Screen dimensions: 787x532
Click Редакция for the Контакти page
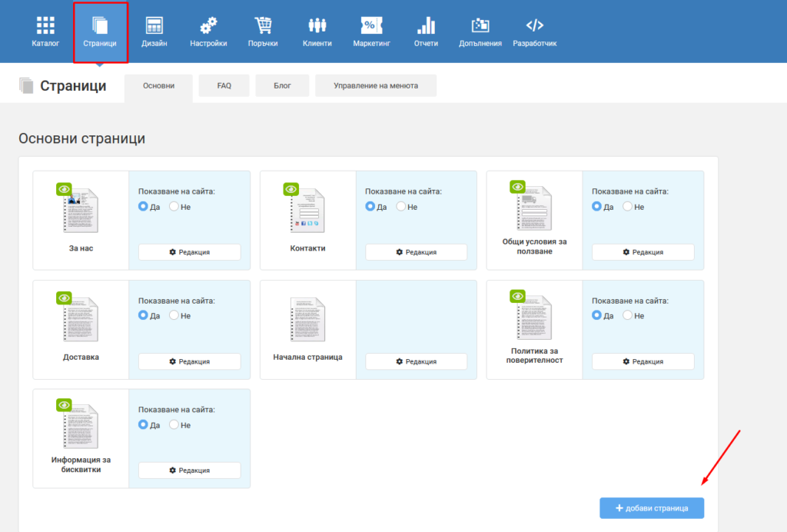point(417,252)
